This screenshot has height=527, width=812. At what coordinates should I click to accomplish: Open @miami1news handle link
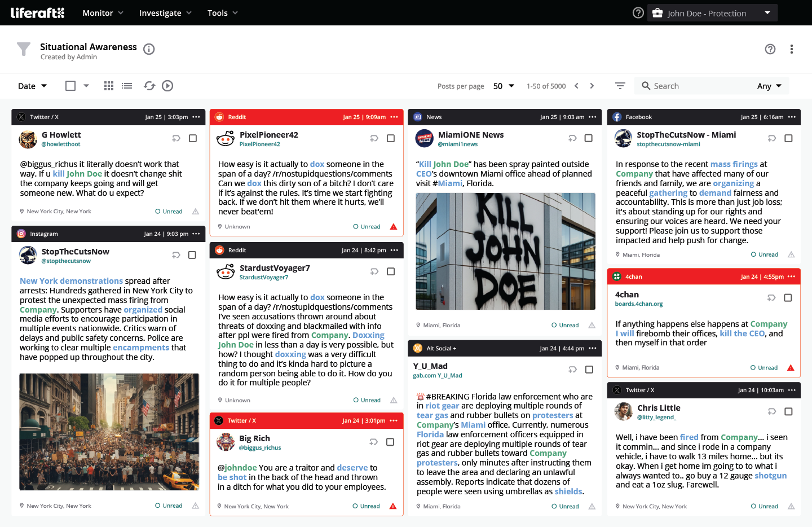458,144
